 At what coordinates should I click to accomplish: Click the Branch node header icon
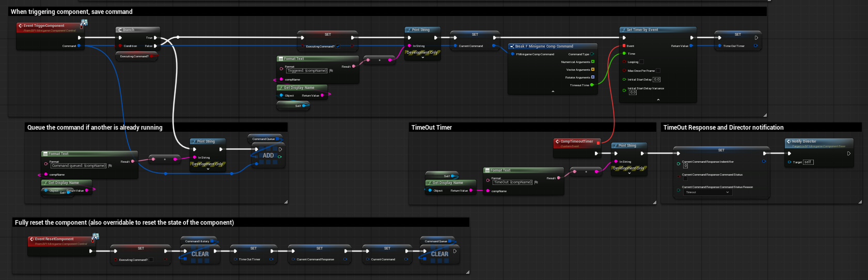[119, 30]
